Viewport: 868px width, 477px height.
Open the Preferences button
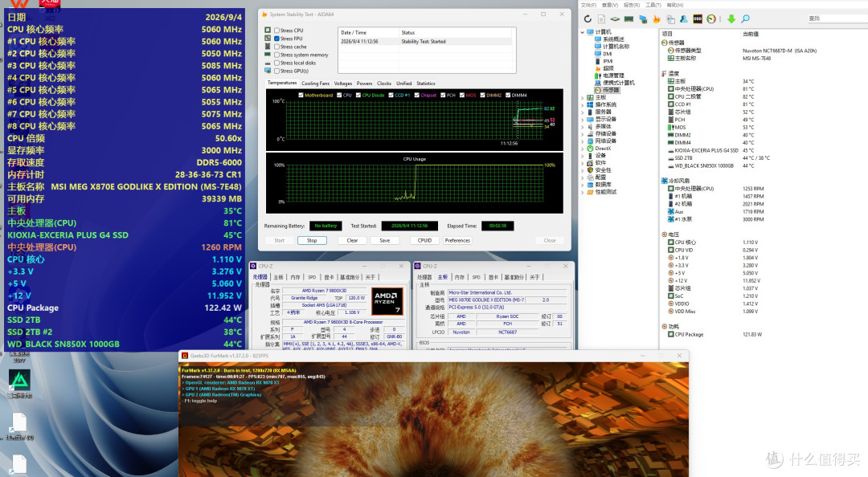tap(457, 241)
